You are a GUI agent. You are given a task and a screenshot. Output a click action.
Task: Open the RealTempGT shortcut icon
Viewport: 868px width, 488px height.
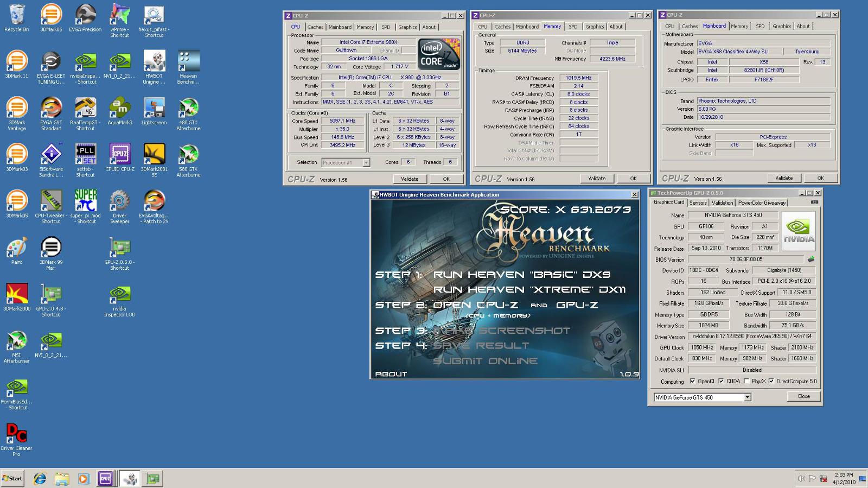(x=85, y=114)
